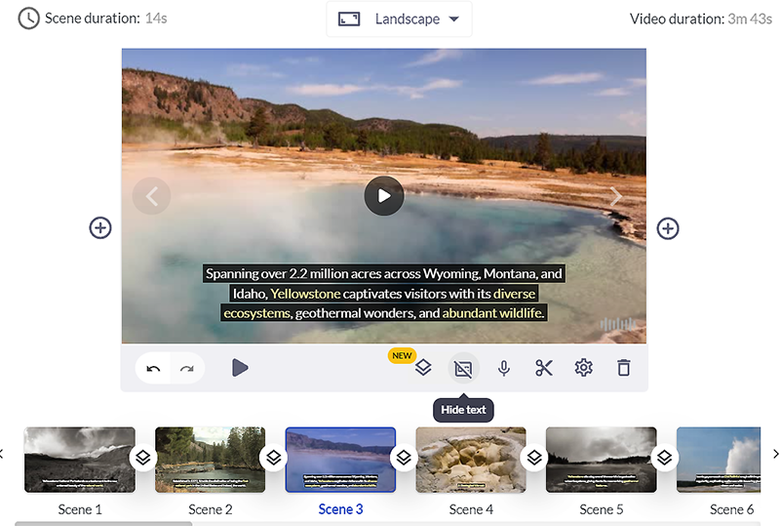Click the clock icon beside Scene duration

(x=28, y=18)
